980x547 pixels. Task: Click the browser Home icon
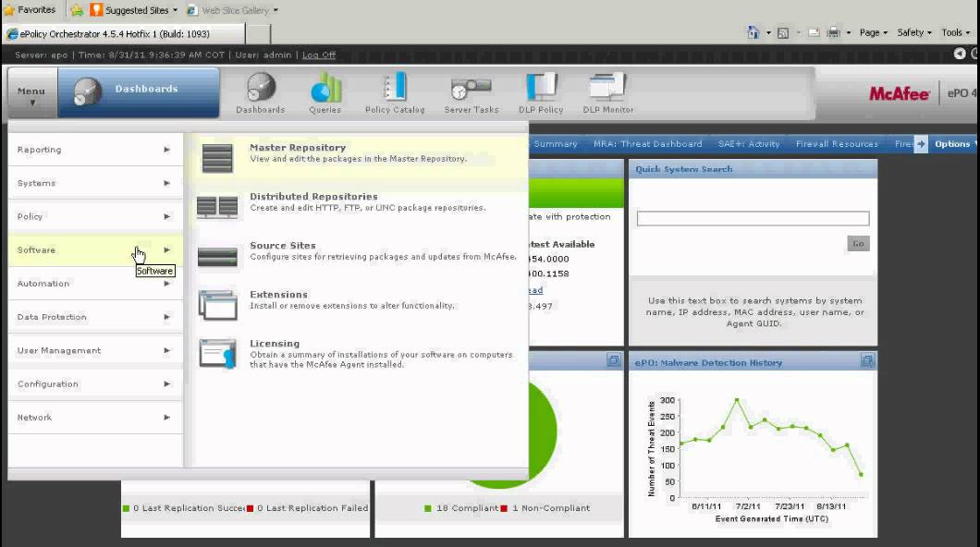coord(753,32)
